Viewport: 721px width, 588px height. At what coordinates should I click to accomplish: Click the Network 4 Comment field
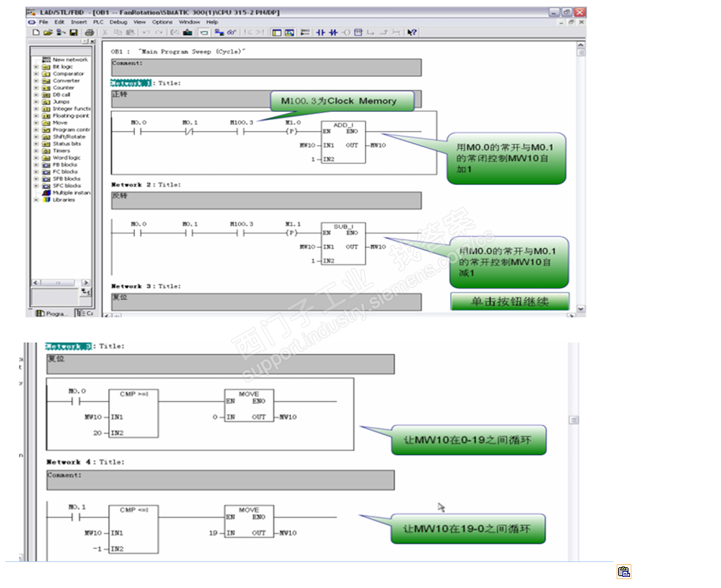coord(221,480)
